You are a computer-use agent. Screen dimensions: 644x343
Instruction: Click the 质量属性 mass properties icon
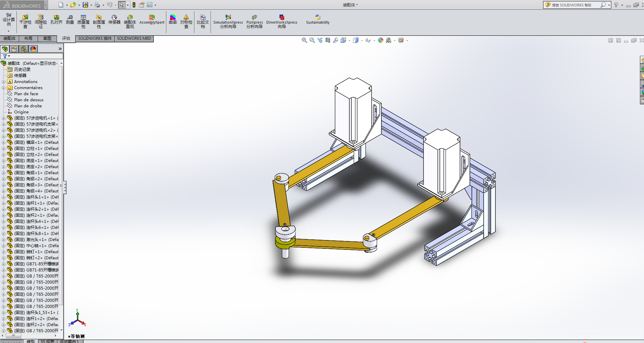[x=83, y=21]
